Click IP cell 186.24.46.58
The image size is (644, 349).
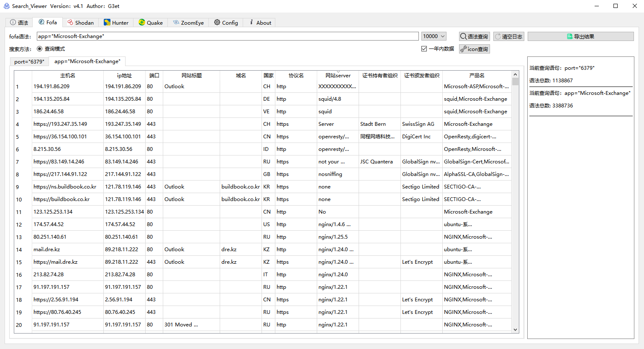pyautogui.click(x=125, y=112)
